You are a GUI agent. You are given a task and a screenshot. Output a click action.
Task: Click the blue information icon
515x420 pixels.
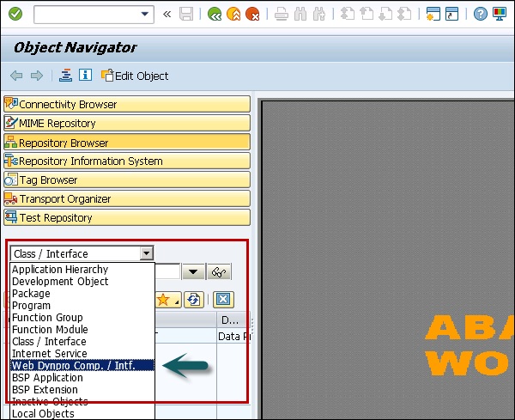coord(85,76)
